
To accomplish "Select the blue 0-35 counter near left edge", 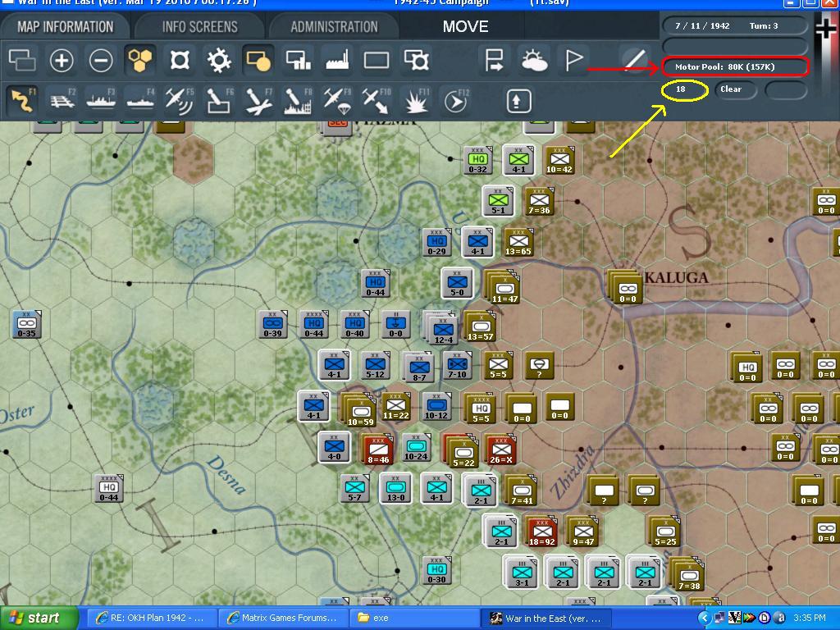I will [x=27, y=324].
